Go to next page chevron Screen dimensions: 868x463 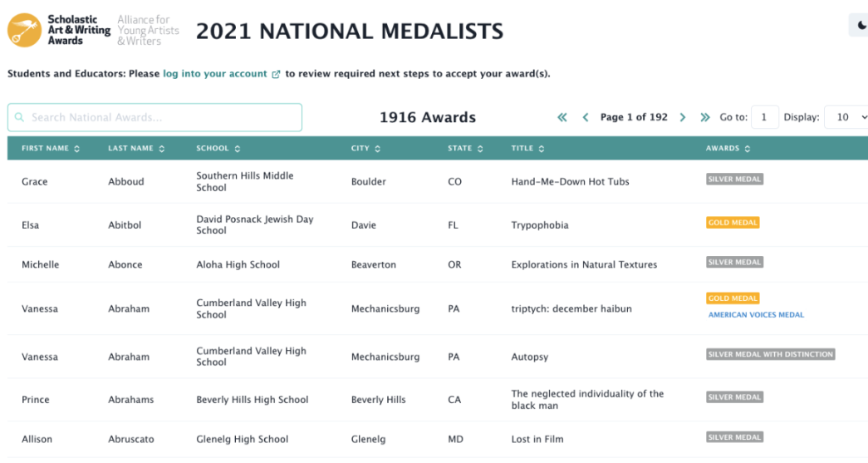[683, 117]
